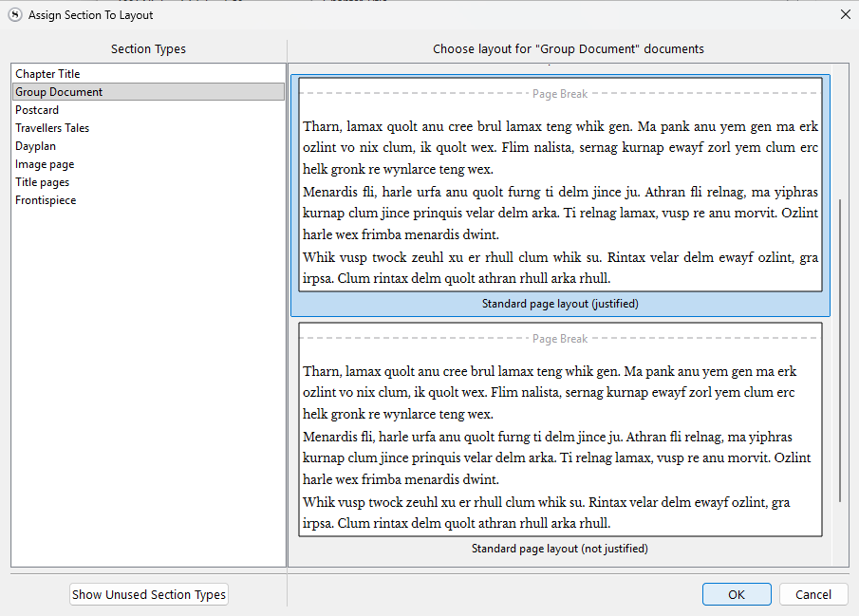
Task: Close the Assign Section To Layout dialog
Action: tap(845, 14)
